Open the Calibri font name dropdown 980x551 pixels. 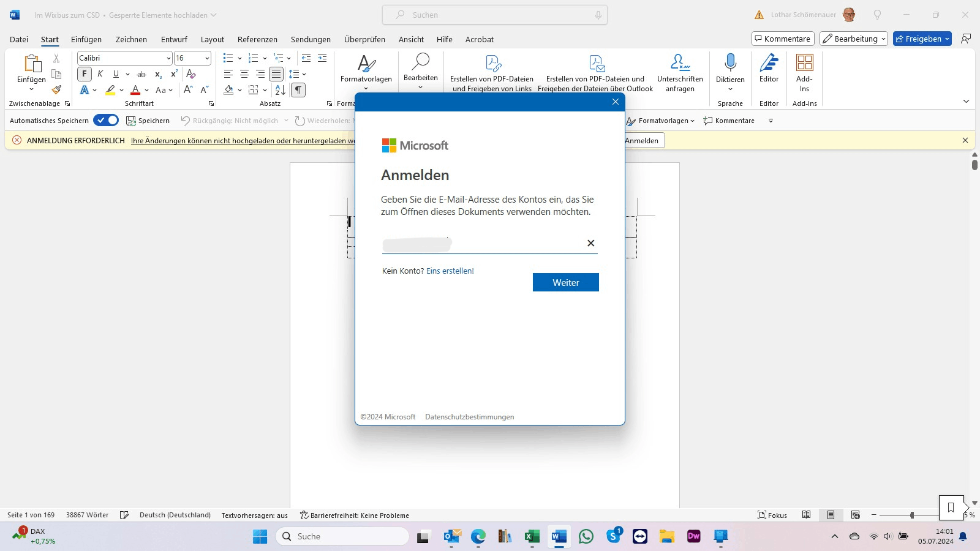tap(168, 58)
